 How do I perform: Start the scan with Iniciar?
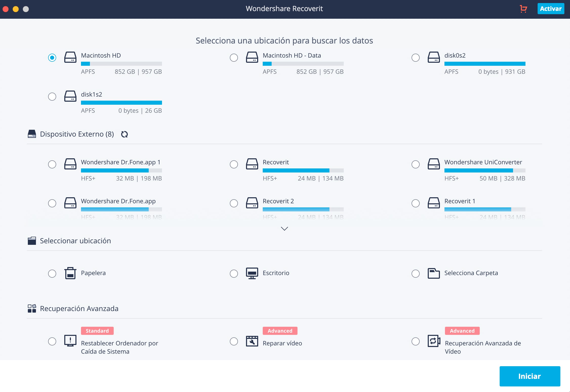point(530,376)
